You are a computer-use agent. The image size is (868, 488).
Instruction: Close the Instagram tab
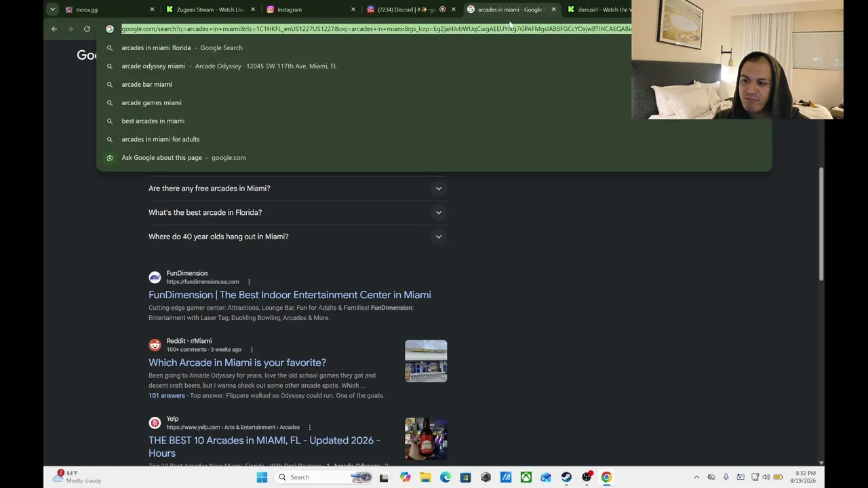point(353,9)
